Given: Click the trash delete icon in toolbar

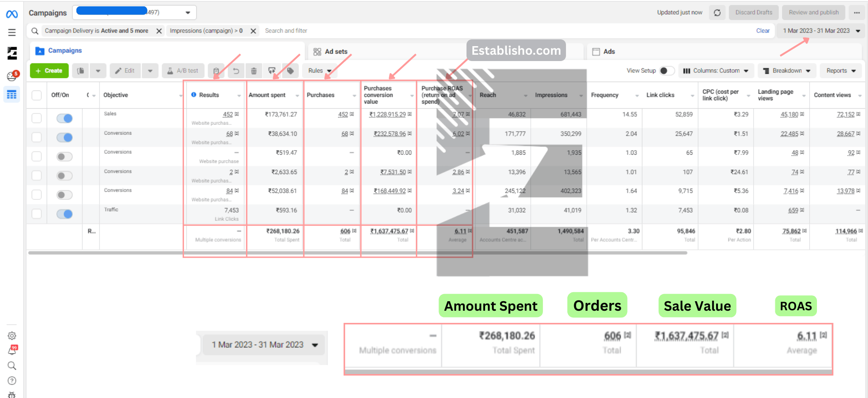Looking at the screenshot, I should pos(254,71).
